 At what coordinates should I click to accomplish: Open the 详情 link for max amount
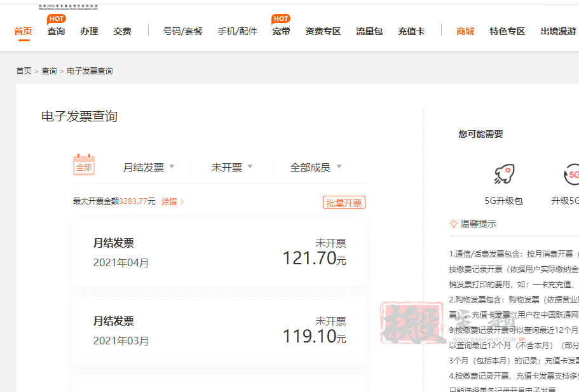[x=169, y=201]
